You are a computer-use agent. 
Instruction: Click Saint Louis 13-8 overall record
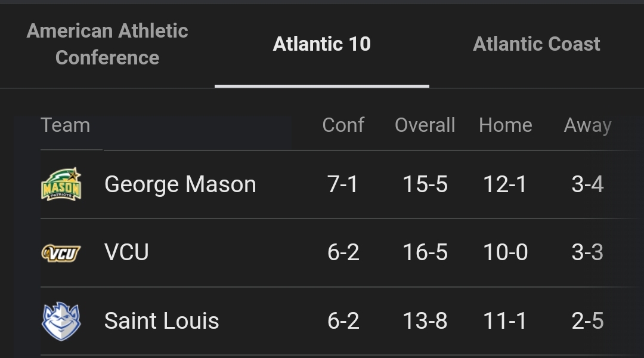click(425, 320)
